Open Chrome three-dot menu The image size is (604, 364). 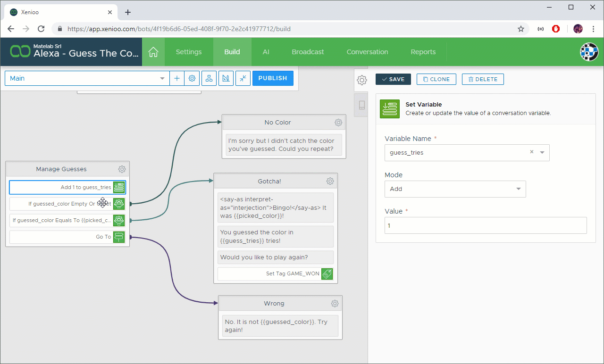[593, 29]
